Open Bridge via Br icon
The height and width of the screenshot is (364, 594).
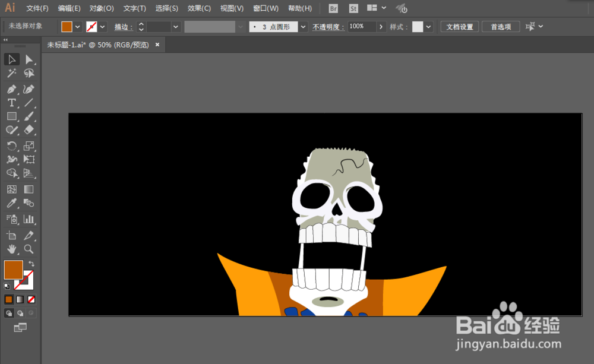coord(333,8)
